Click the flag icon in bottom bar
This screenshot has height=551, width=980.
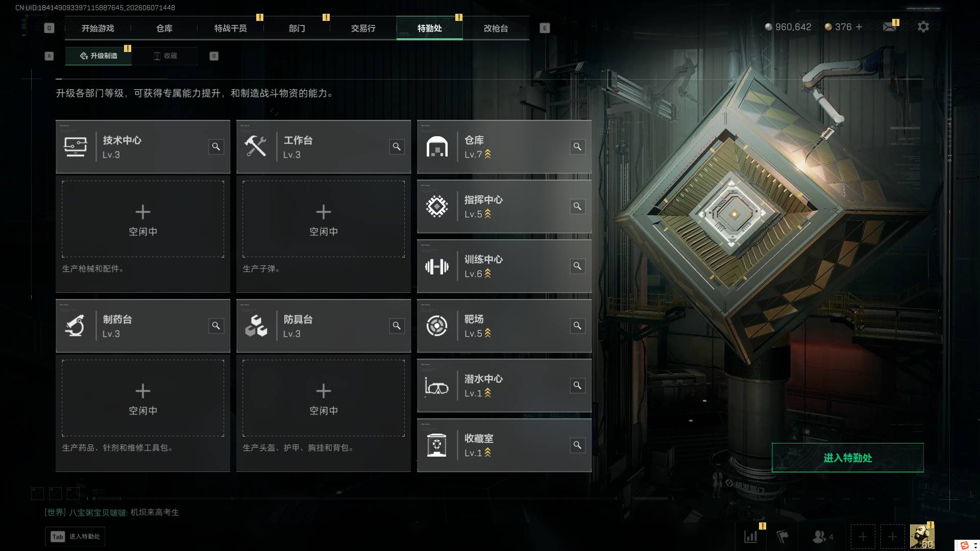tap(782, 537)
